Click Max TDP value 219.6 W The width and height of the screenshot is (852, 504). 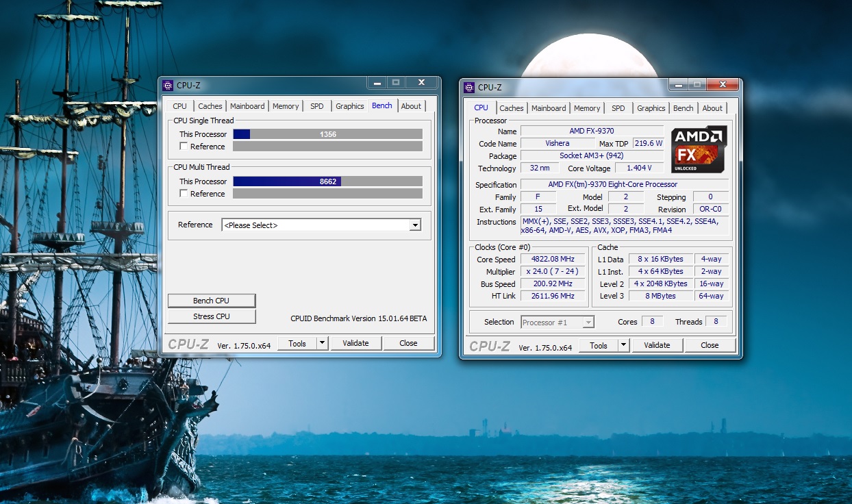click(649, 143)
